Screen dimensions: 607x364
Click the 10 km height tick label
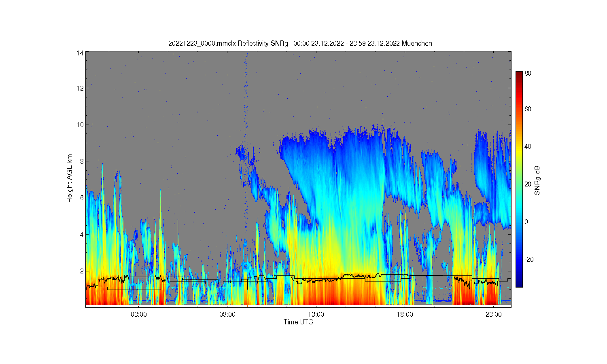[x=80, y=125]
